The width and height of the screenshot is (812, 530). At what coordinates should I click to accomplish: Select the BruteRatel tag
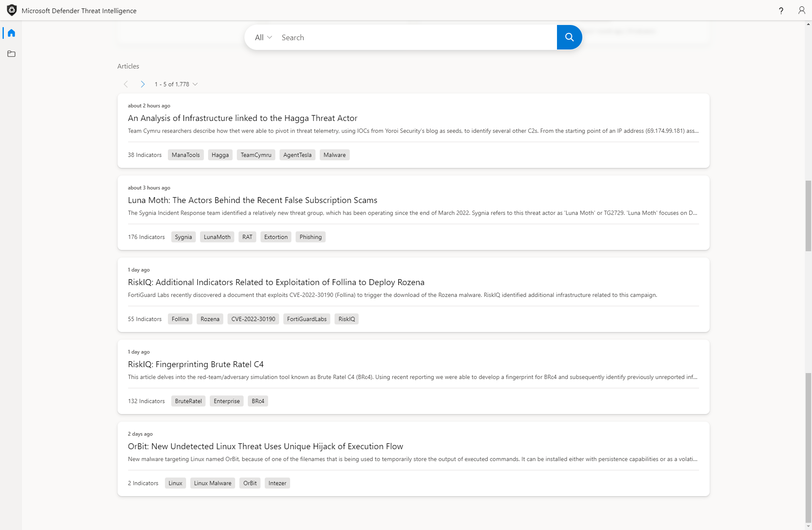click(x=188, y=401)
